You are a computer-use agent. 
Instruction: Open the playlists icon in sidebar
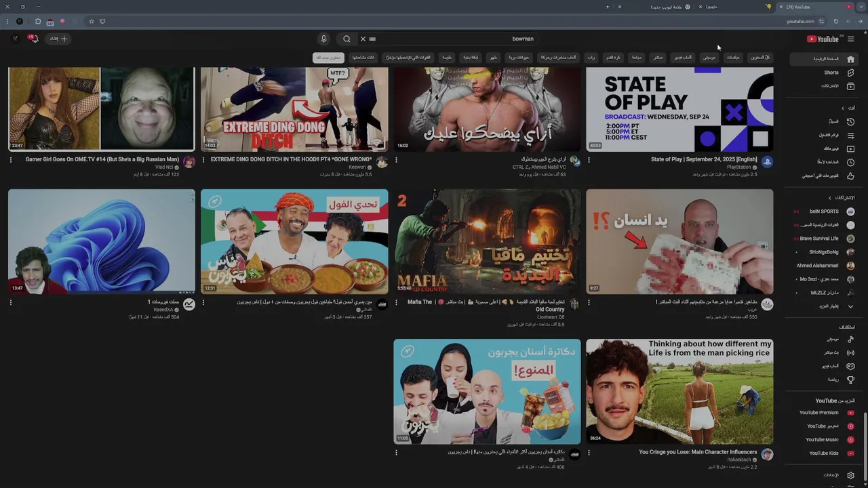point(850,135)
